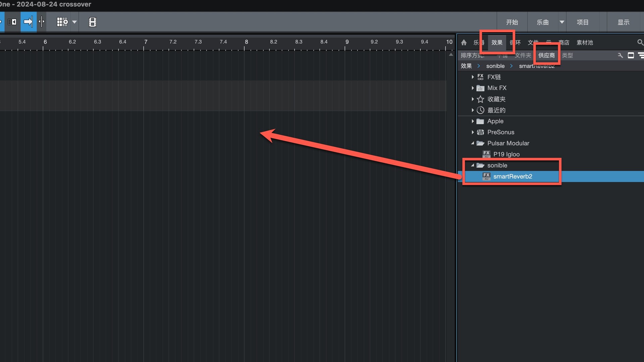Expand the 最近的 tree node
This screenshot has height=362, width=644.
pyautogui.click(x=473, y=110)
